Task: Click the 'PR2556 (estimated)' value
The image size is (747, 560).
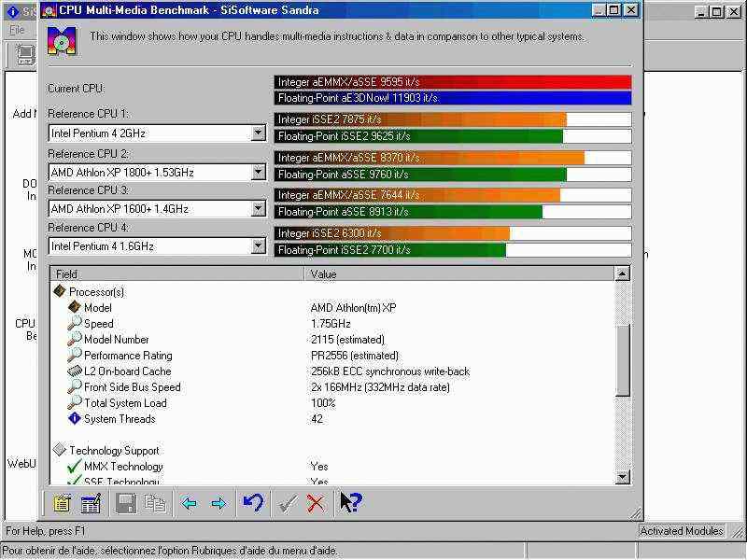Action: click(355, 356)
